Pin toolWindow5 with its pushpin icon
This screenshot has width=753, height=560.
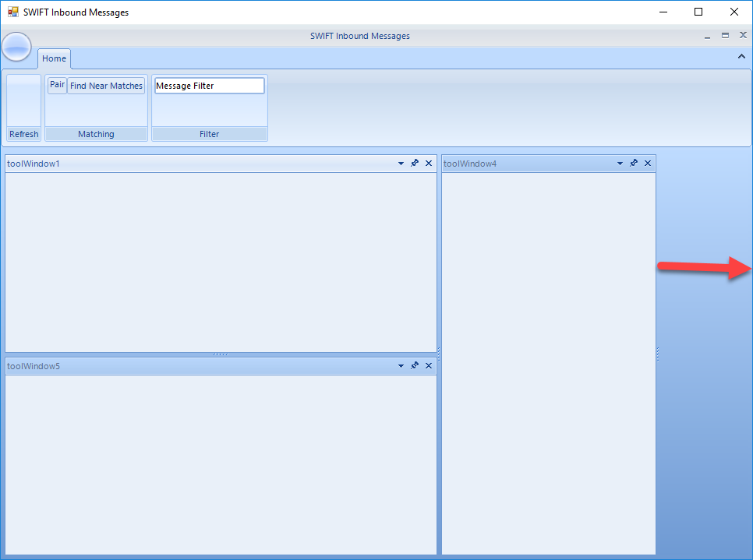(x=415, y=365)
